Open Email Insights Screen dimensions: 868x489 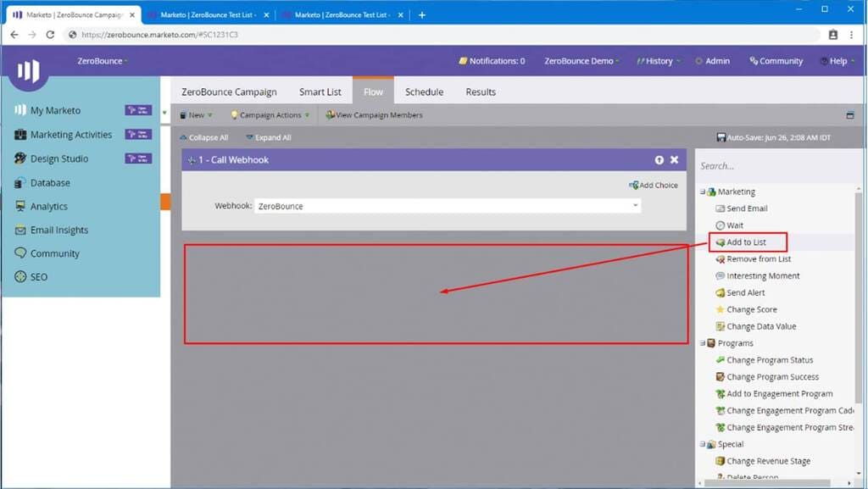[x=58, y=231]
